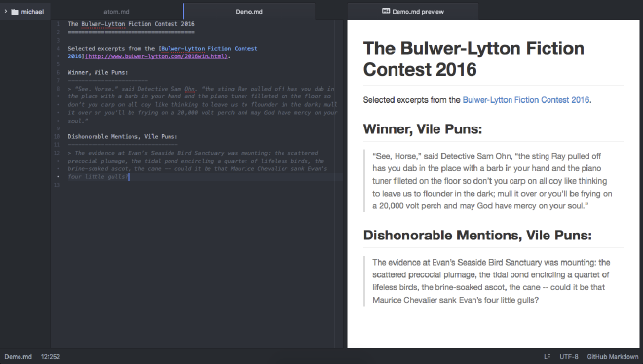Click the "Winner, Vile Puns:" line in the editor
643x364 pixels.
coord(97,72)
